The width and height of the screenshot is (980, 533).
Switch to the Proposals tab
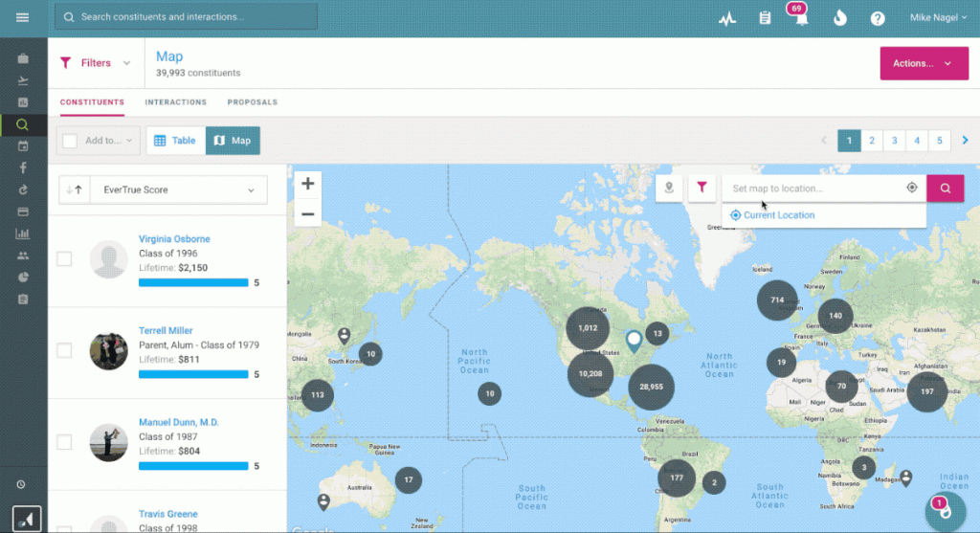coord(252,102)
